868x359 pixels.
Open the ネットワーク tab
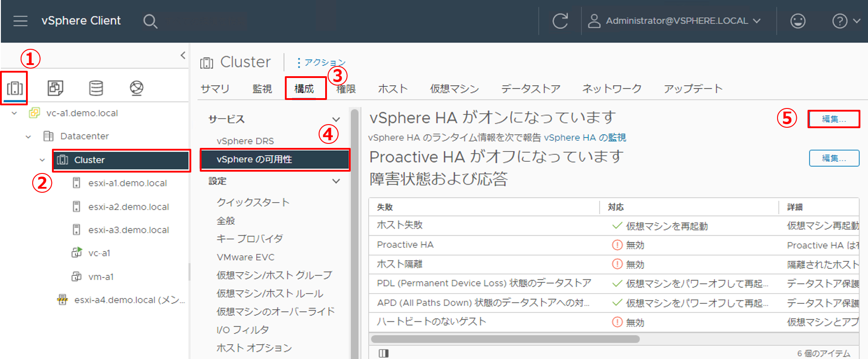click(x=612, y=89)
